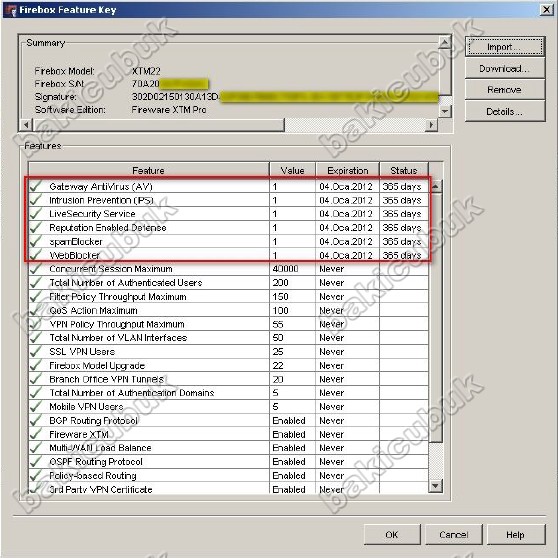Click the 40000 value for Concurrent Session

click(285, 269)
